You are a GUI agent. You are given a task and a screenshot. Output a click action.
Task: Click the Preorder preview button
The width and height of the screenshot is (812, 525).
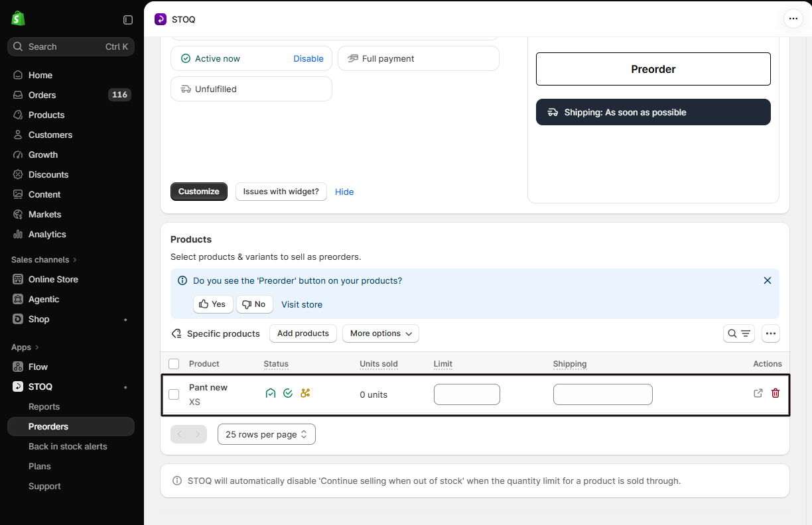653,69
